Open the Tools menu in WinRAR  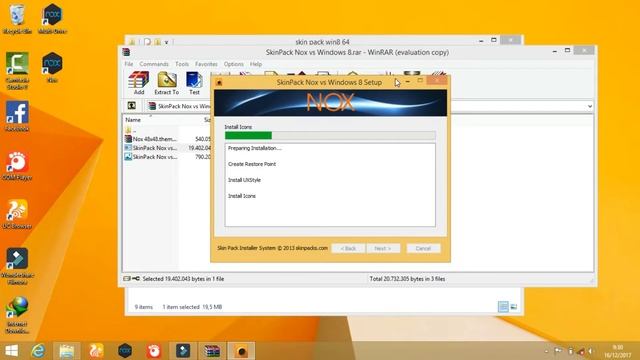point(182,64)
